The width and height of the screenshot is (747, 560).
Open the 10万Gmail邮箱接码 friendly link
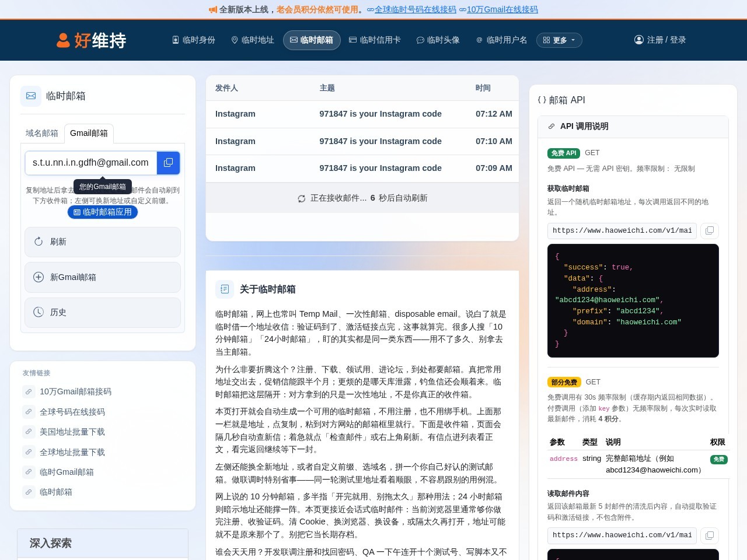(x=75, y=391)
